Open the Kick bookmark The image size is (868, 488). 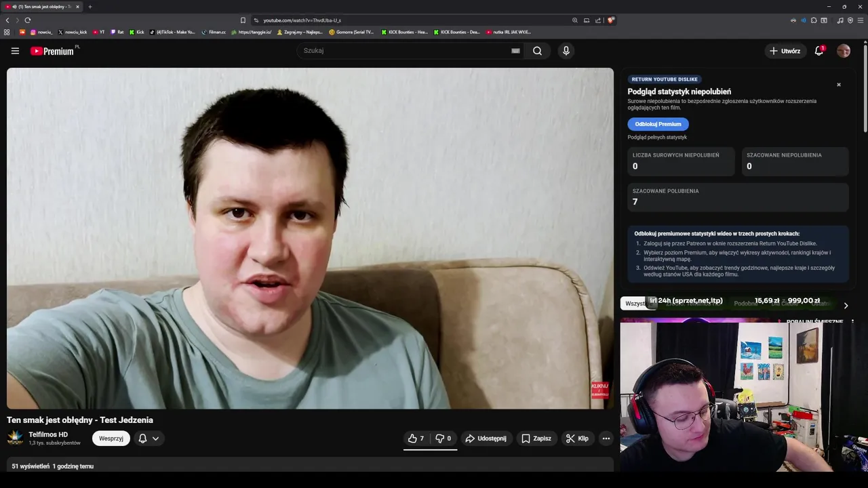136,32
